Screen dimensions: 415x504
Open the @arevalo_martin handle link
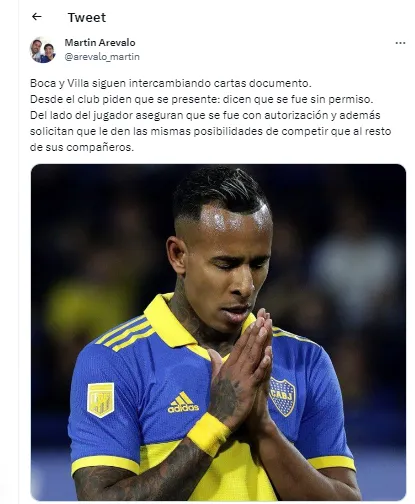tap(102, 57)
